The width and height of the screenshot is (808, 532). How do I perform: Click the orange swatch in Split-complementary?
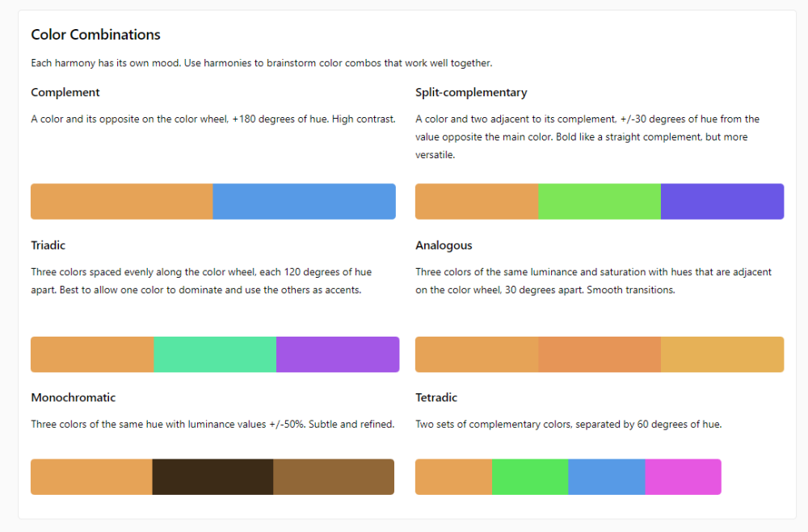[477, 201]
